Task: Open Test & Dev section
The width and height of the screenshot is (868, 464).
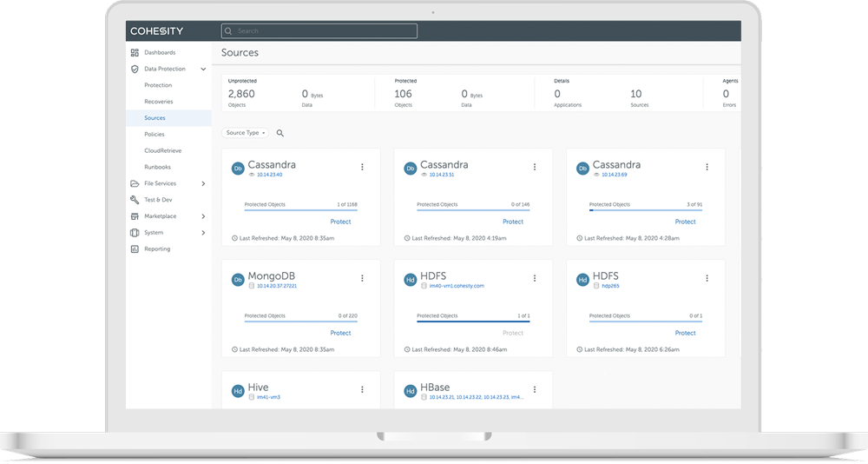Action: pyautogui.click(x=158, y=200)
